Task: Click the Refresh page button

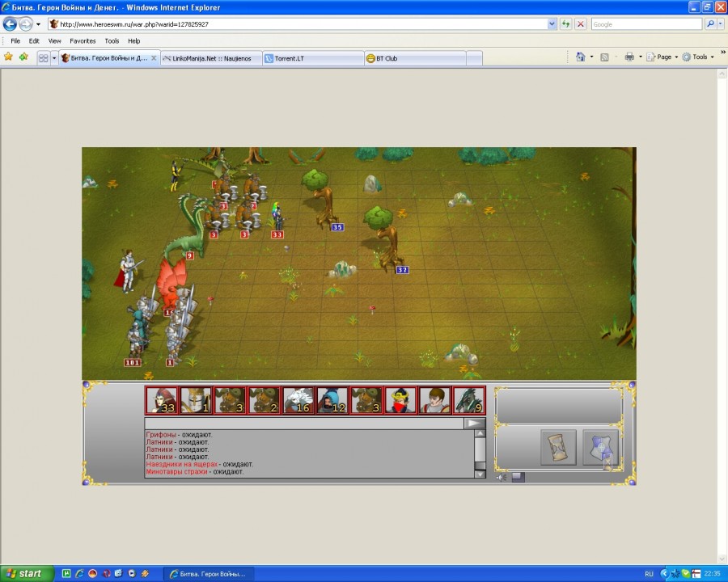Action: coord(565,24)
